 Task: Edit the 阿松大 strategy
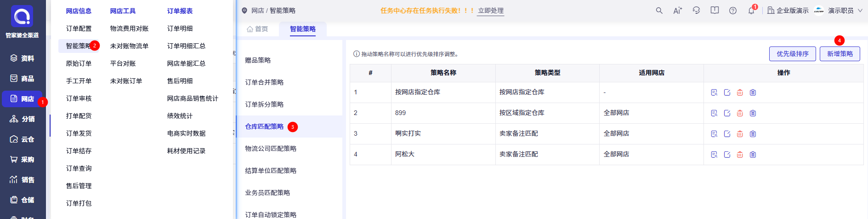727,155
